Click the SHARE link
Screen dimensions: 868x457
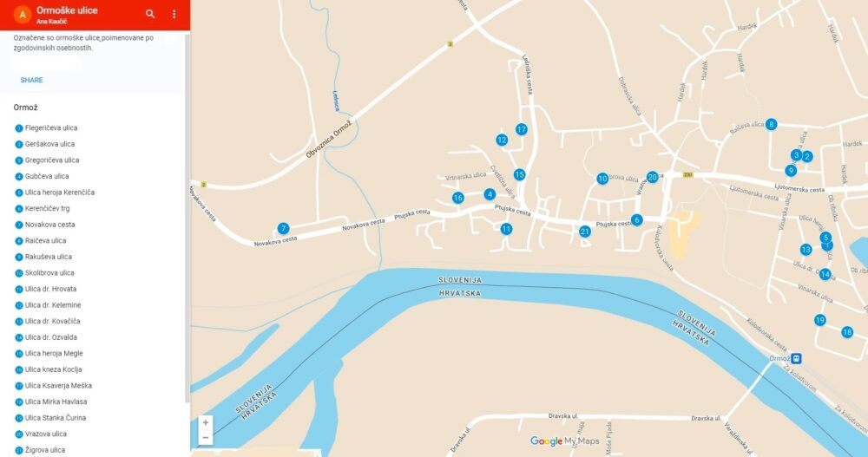click(31, 81)
